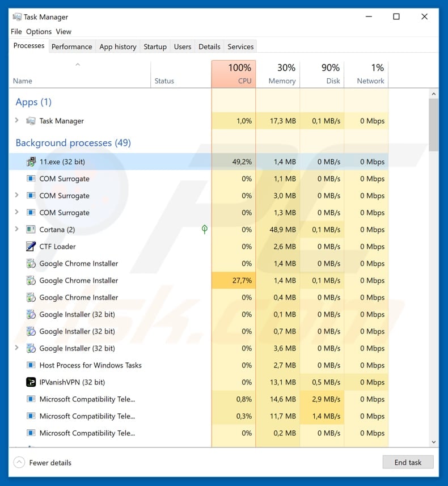Open the Startup tab
448x486 pixels.
pos(155,47)
